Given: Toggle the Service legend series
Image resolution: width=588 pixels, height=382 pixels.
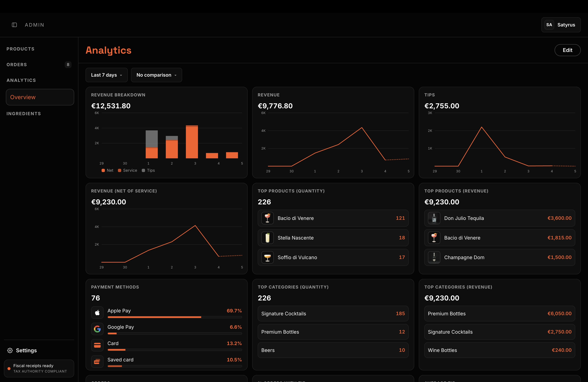Looking at the screenshot, I should tap(128, 170).
